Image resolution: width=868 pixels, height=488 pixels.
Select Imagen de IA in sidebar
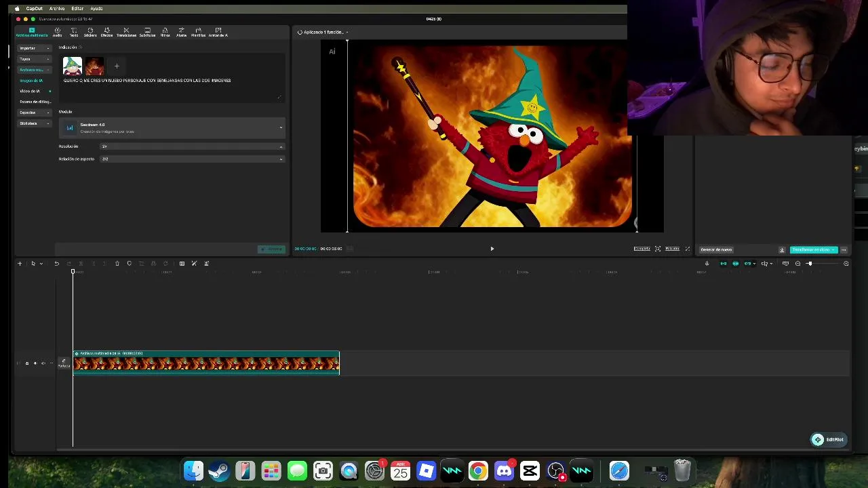pyautogui.click(x=31, y=81)
